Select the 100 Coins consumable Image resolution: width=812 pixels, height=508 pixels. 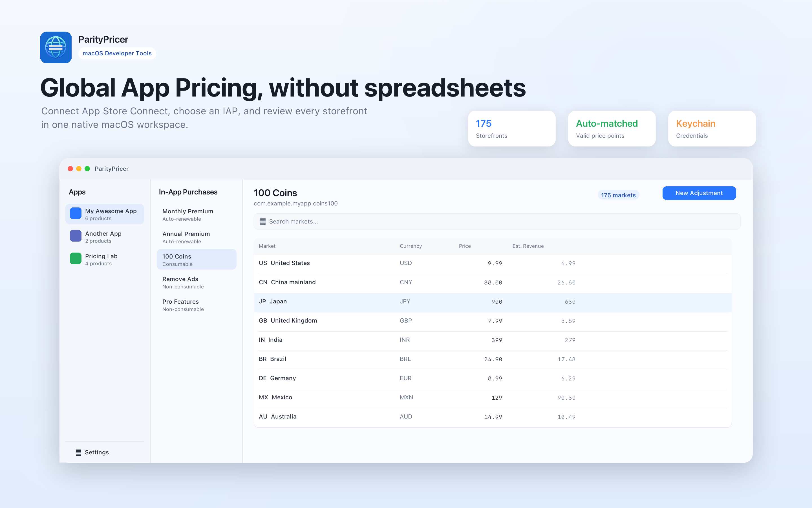click(197, 259)
